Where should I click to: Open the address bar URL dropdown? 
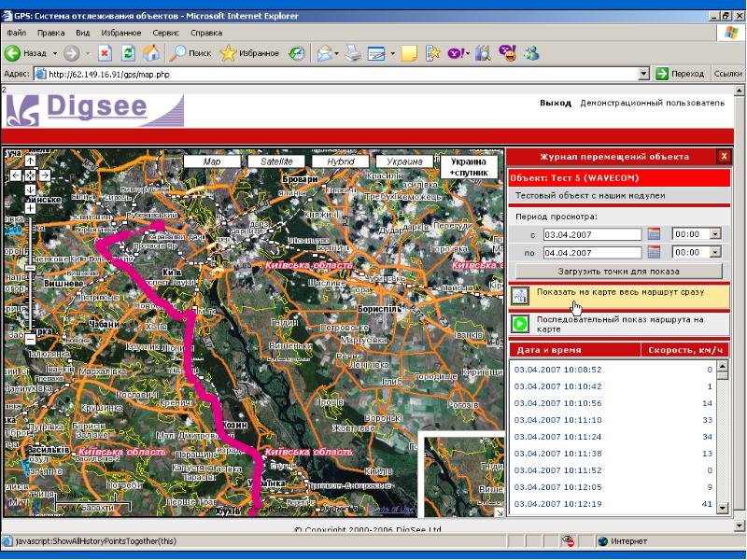(644, 74)
